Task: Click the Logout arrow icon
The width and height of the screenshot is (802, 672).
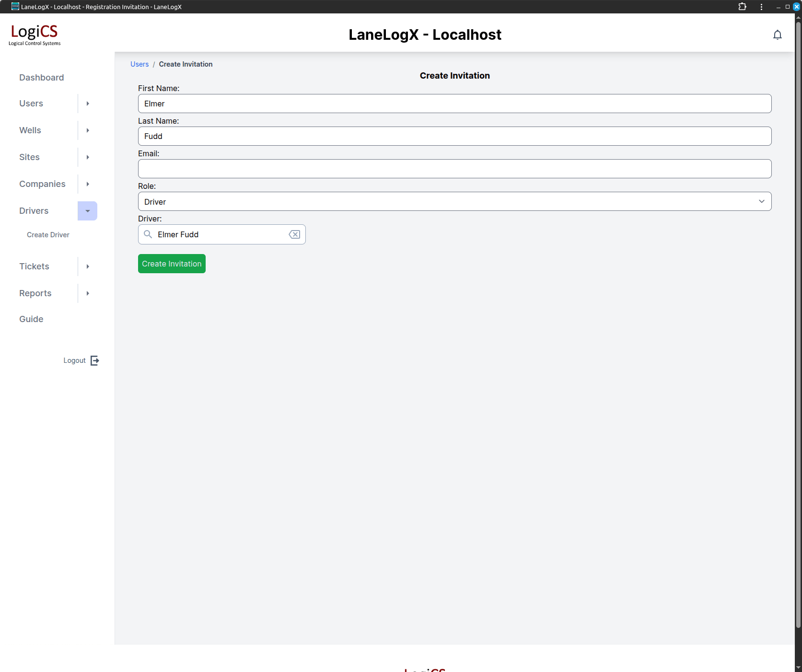Action: [95, 360]
